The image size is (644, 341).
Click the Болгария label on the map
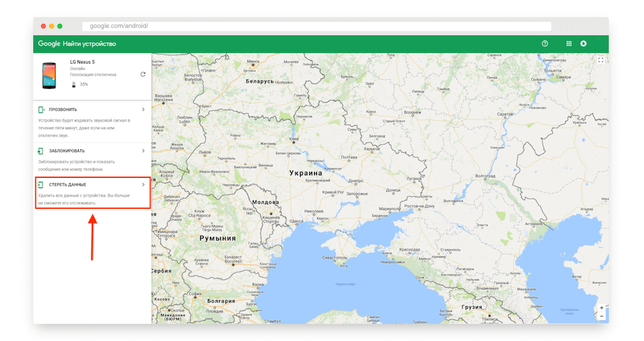(x=221, y=301)
